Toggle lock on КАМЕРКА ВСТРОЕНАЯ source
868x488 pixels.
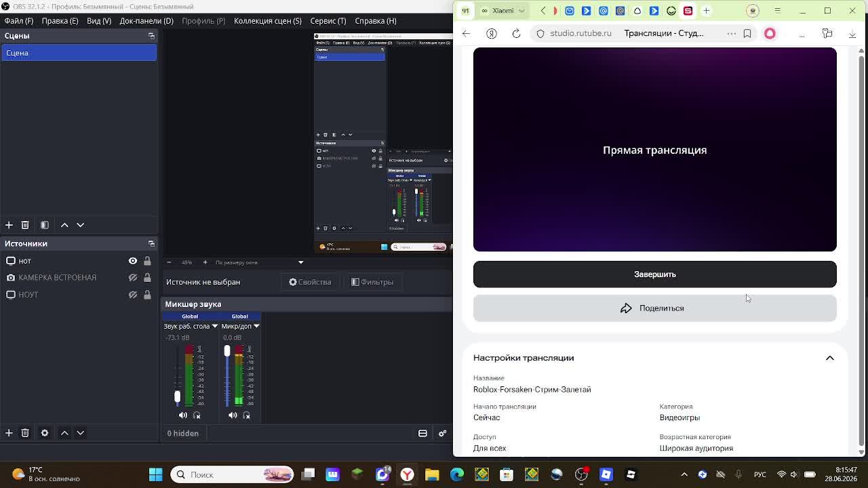pyautogui.click(x=147, y=278)
